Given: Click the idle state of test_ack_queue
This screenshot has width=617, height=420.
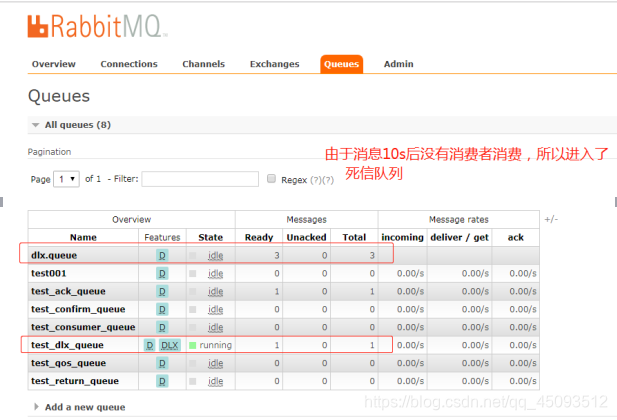Looking at the screenshot, I should click(216, 291).
